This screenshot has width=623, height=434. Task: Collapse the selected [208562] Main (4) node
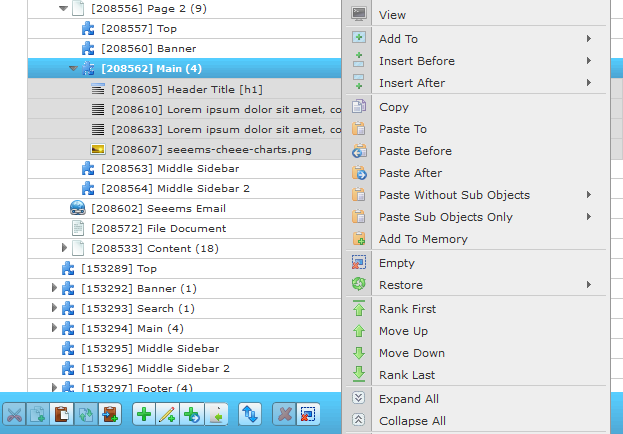tap(73, 68)
